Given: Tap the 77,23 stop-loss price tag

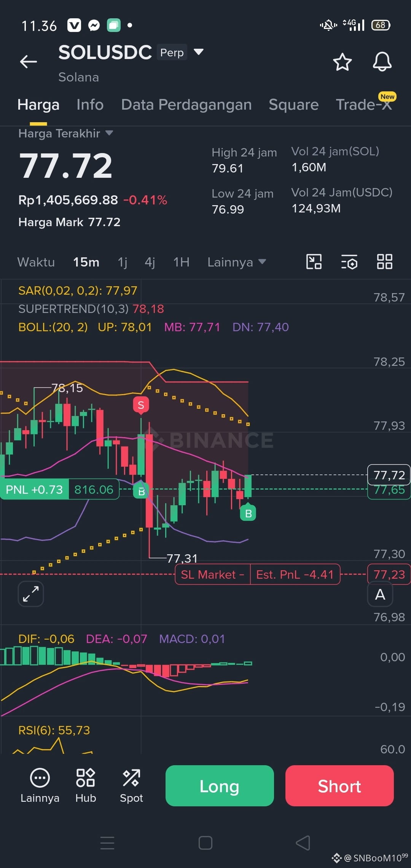Looking at the screenshot, I should pos(389,574).
